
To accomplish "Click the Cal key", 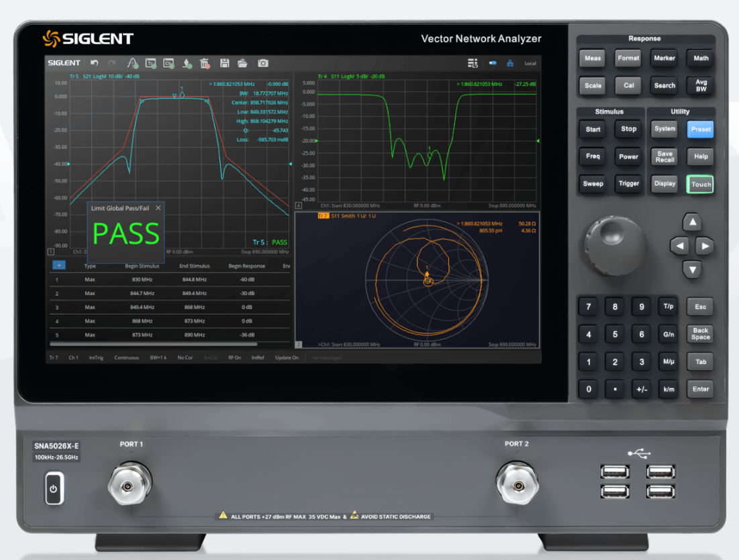I will 628,86.
